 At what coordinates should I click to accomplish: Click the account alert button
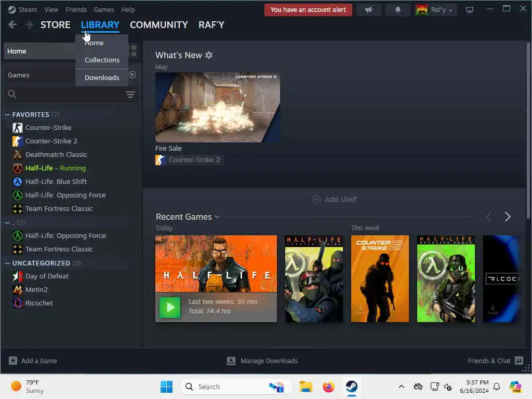click(308, 10)
